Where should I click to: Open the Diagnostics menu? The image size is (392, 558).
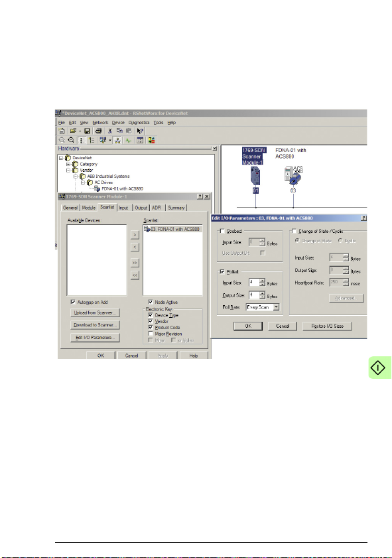coord(139,123)
